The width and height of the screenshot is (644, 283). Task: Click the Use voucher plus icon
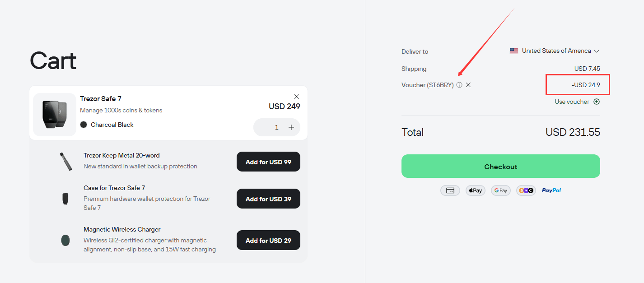pos(597,102)
